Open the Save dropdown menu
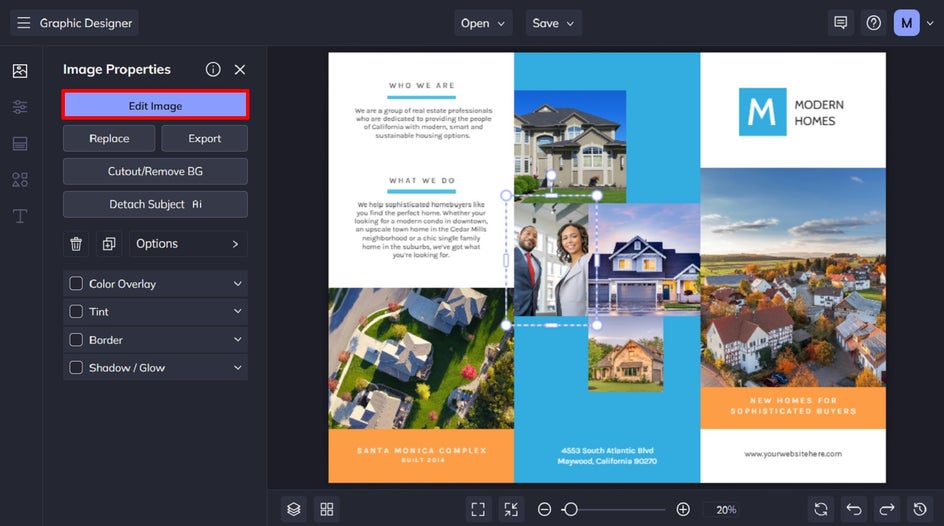The image size is (944, 526). pyautogui.click(x=553, y=23)
